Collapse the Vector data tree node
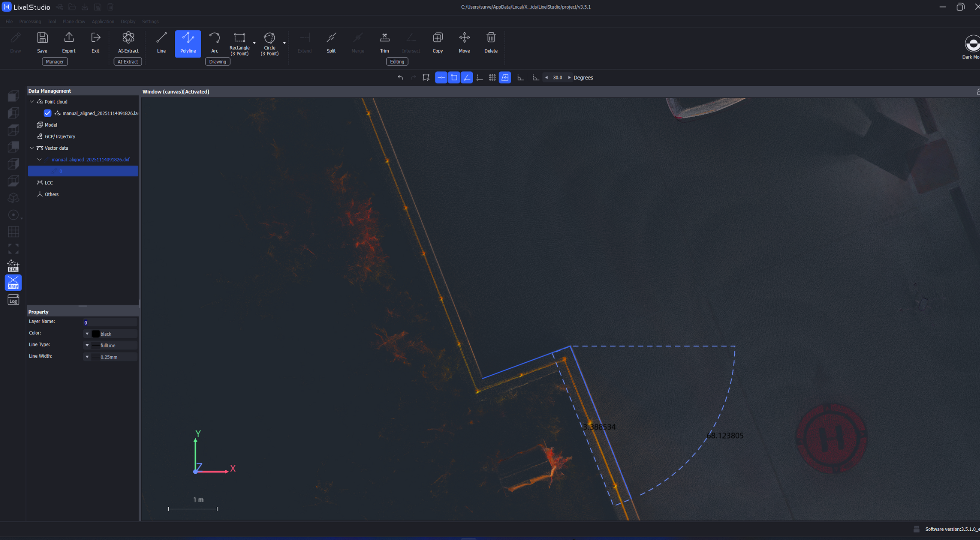This screenshot has width=980, height=540. pyautogui.click(x=32, y=148)
